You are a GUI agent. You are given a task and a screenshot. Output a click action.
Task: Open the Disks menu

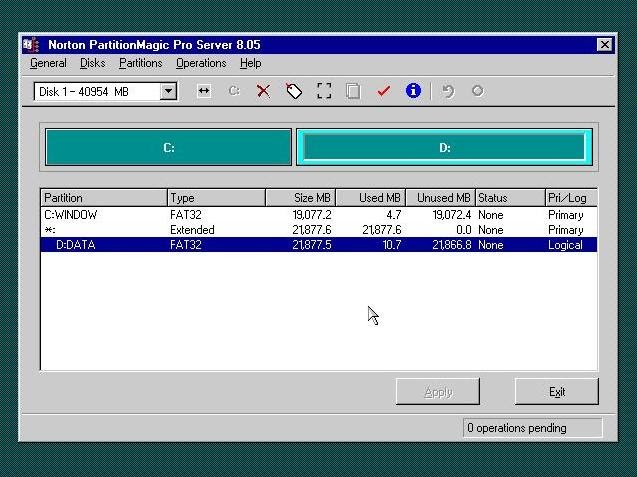[x=93, y=63]
